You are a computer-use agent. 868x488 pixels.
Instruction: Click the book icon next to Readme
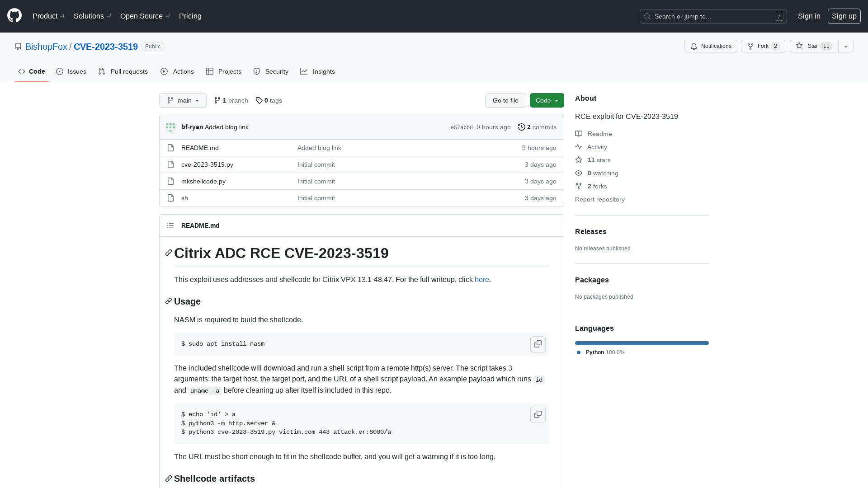[x=579, y=134]
